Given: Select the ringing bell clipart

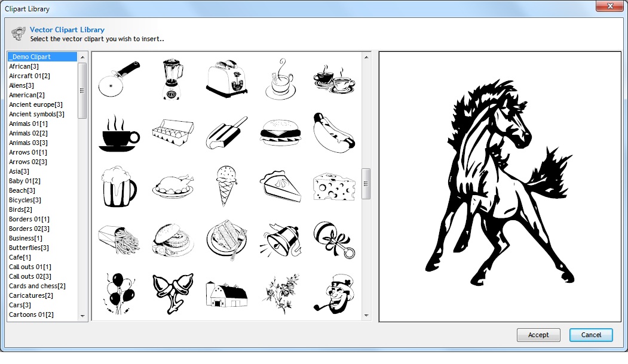Looking at the screenshot, I should pyautogui.click(x=280, y=239).
